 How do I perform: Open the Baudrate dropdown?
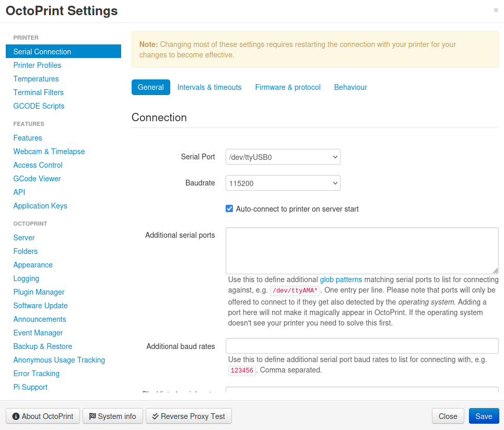(283, 183)
